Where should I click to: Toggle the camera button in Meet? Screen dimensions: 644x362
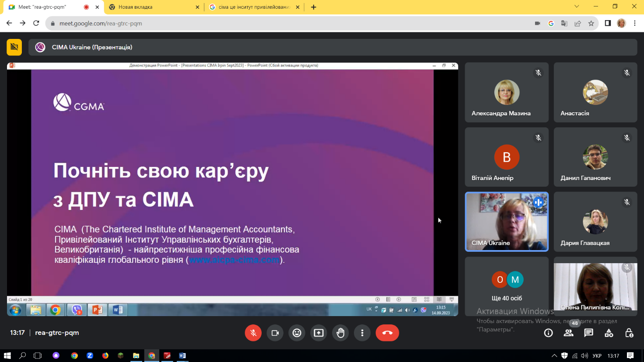(275, 333)
